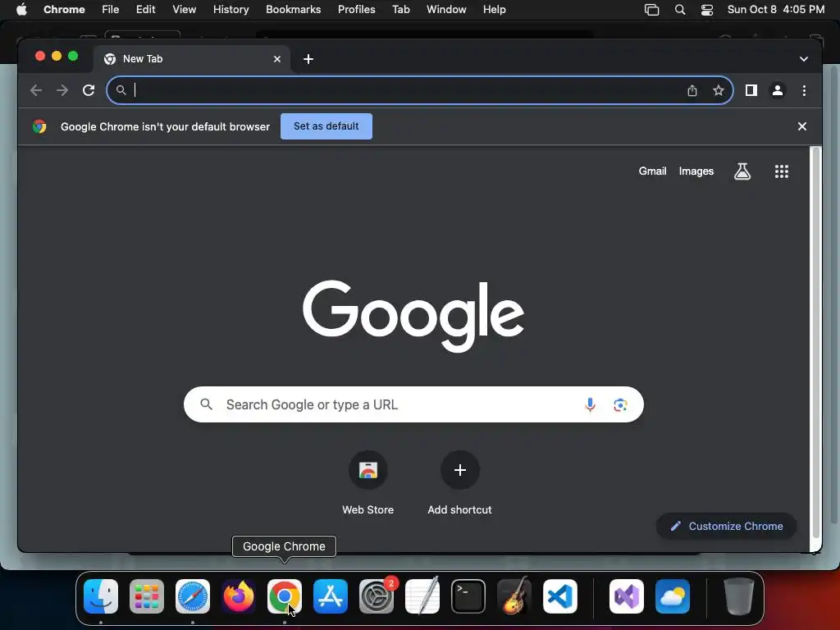840x630 pixels.
Task: Go back with the back arrow
Action: point(36,90)
